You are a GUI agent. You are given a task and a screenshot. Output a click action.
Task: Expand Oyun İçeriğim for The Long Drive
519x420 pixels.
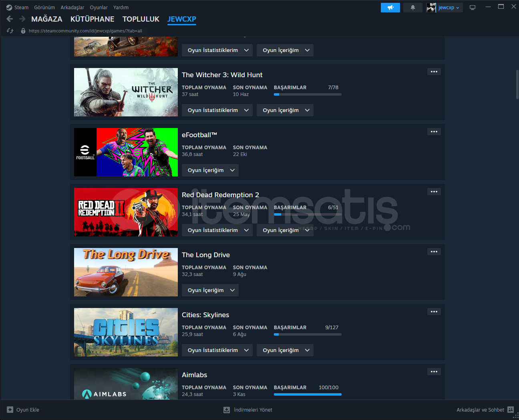pyautogui.click(x=210, y=290)
